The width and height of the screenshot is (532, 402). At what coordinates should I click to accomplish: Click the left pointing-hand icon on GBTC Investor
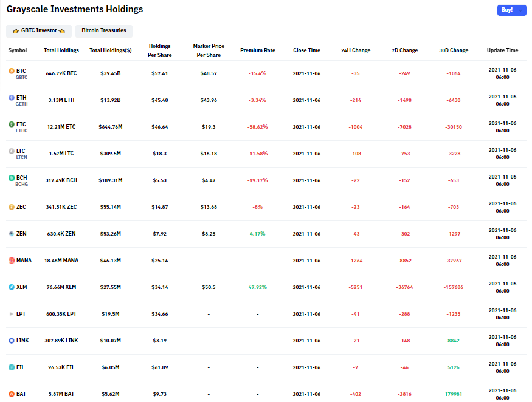(x=16, y=31)
